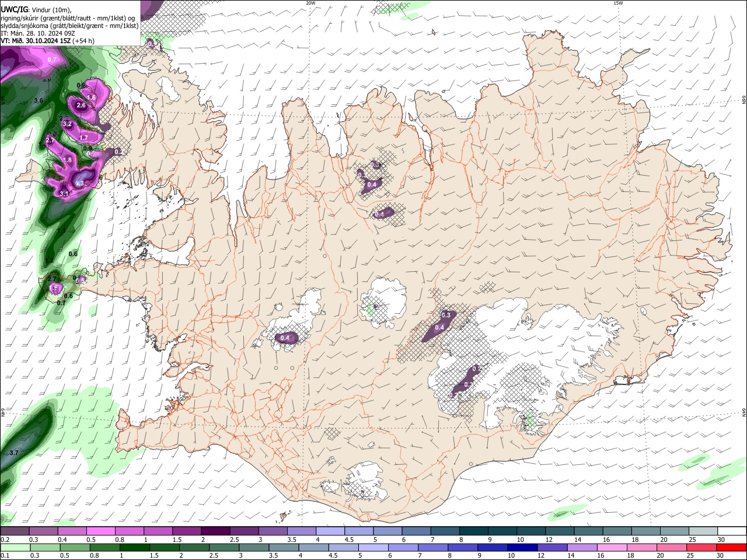Select the dull mauve 0.2 legend swatch
This screenshot has width=747, height=560.
(x=15, y=531)
